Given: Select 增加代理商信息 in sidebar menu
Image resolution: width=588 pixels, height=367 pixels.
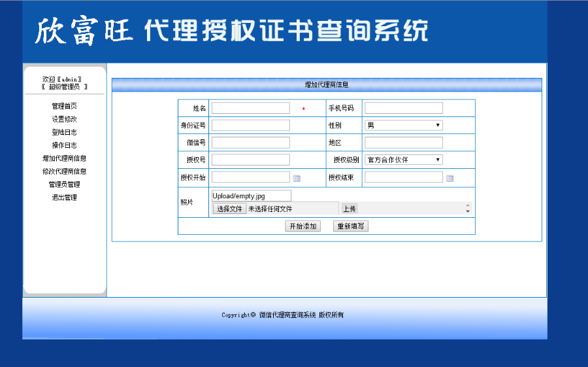Looking at the screenshot, I should [x=64, y=158].
